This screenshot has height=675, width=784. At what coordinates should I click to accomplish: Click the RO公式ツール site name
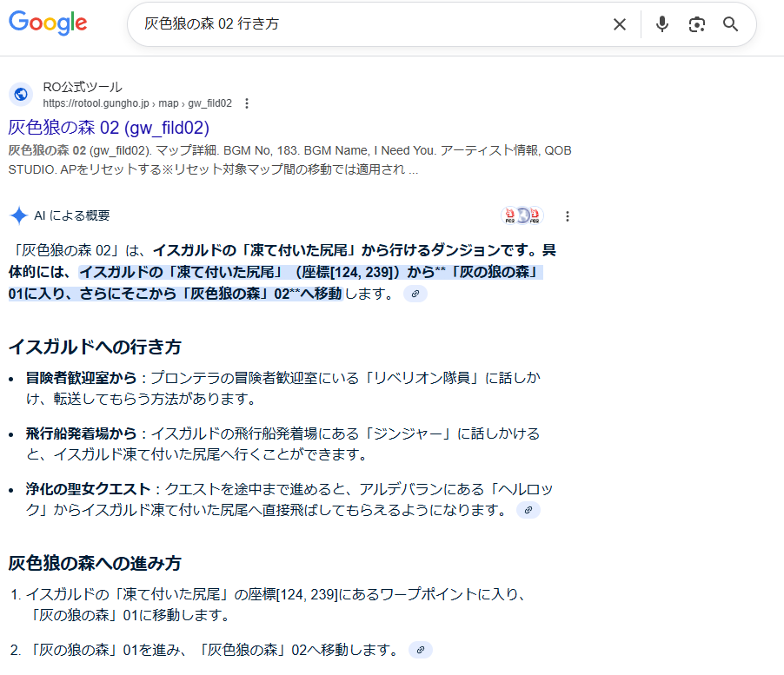[x=83, y=87]
